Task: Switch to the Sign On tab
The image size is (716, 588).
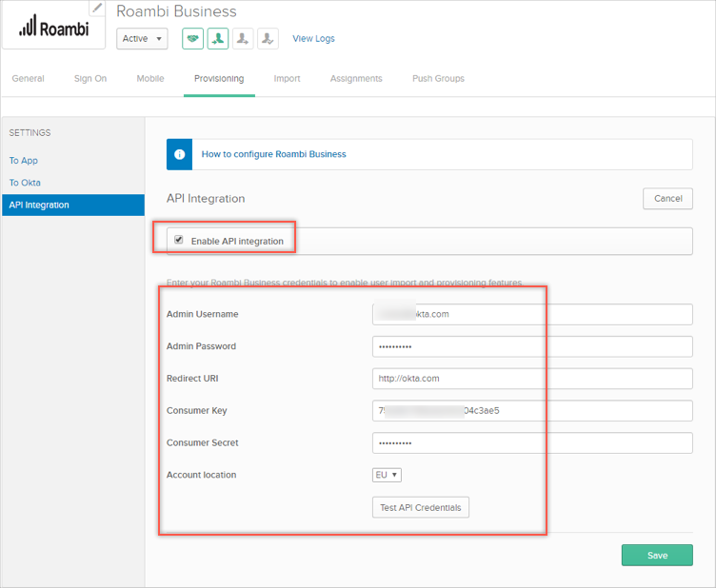Action: coord(90,79)
